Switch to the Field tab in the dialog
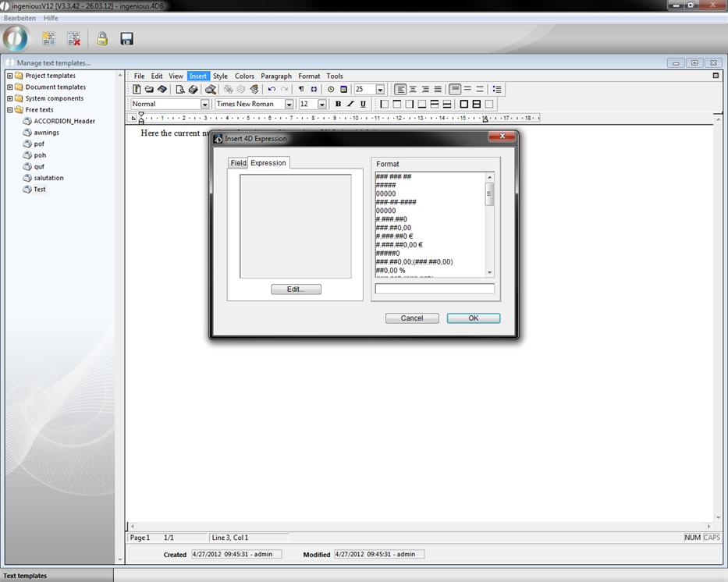The width and height of the screenshot is (728, 582). tap(238, 163)
